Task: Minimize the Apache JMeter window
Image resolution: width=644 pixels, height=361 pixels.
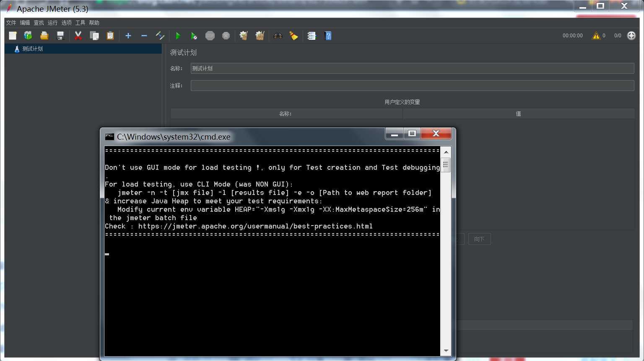Action: point(583,6)
